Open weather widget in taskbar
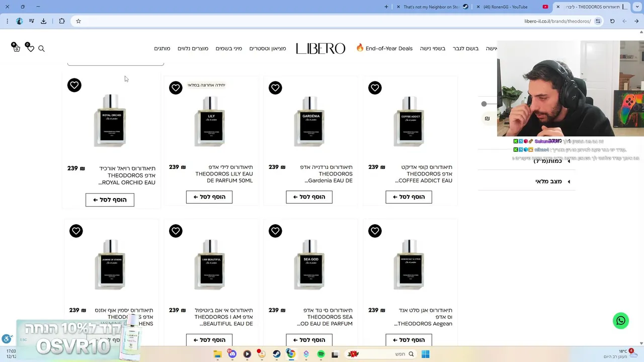Screen dimensions: 644x362 [x=621, y=354]
